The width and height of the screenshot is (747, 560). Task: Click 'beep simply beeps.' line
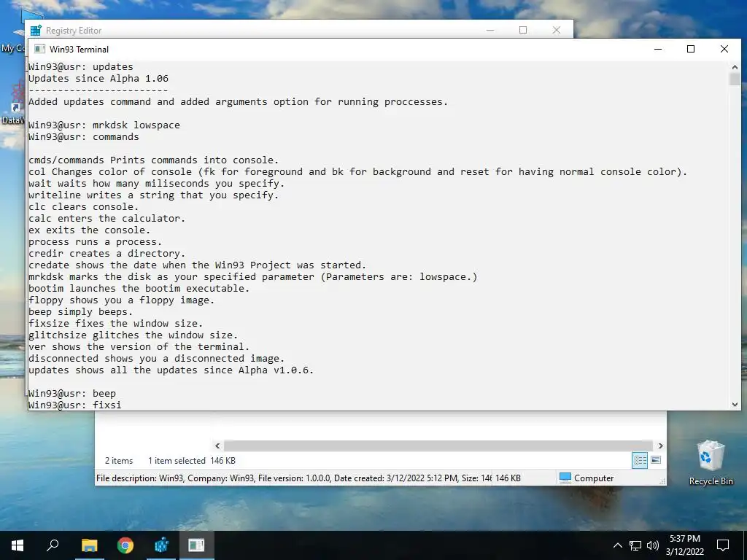80,311
